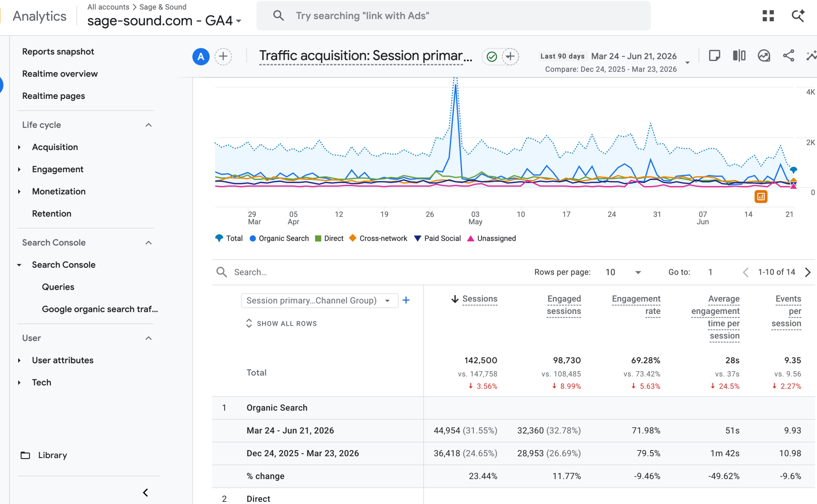
Task: Click the Direct row label
Action: point(258,499)
